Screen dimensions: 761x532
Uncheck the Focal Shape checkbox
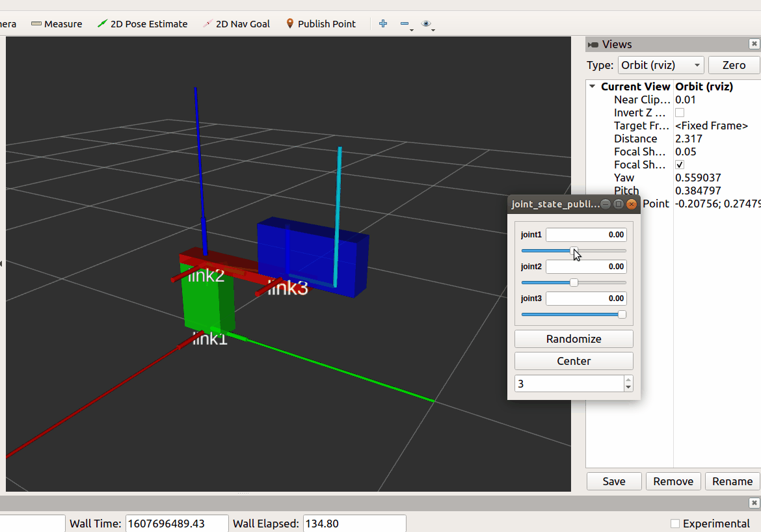pos(680,165)
